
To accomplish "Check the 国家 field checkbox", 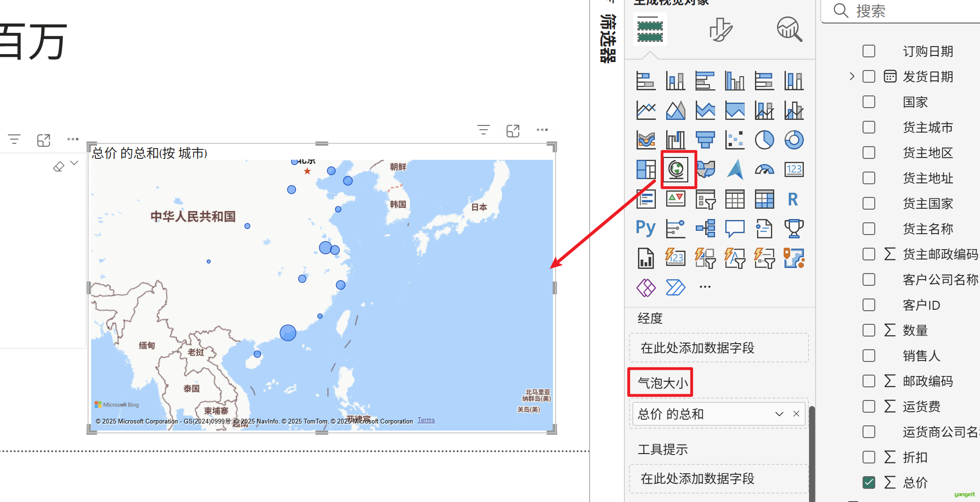I will (869, 102).
